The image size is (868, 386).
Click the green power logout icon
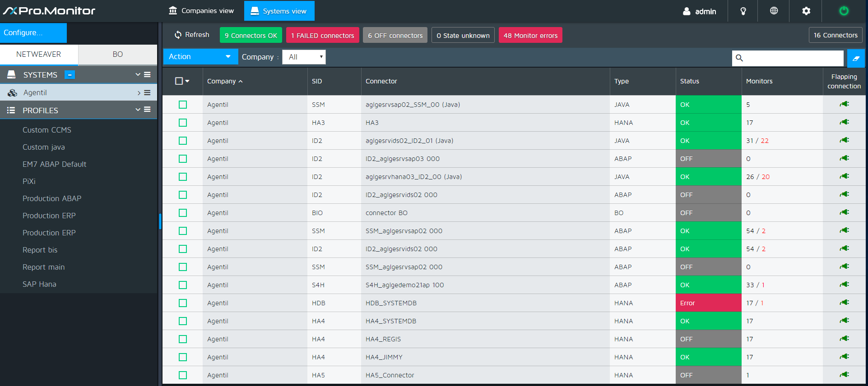[844, 11]
